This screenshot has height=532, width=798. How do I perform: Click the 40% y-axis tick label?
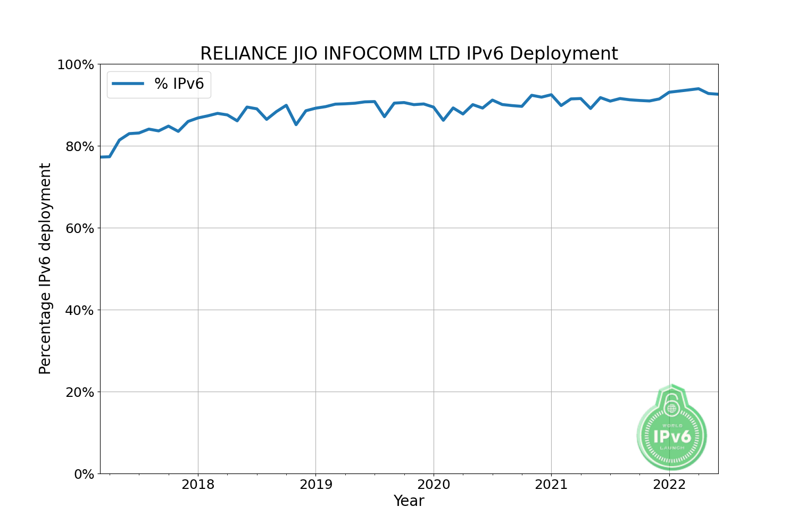click(79, 310)
